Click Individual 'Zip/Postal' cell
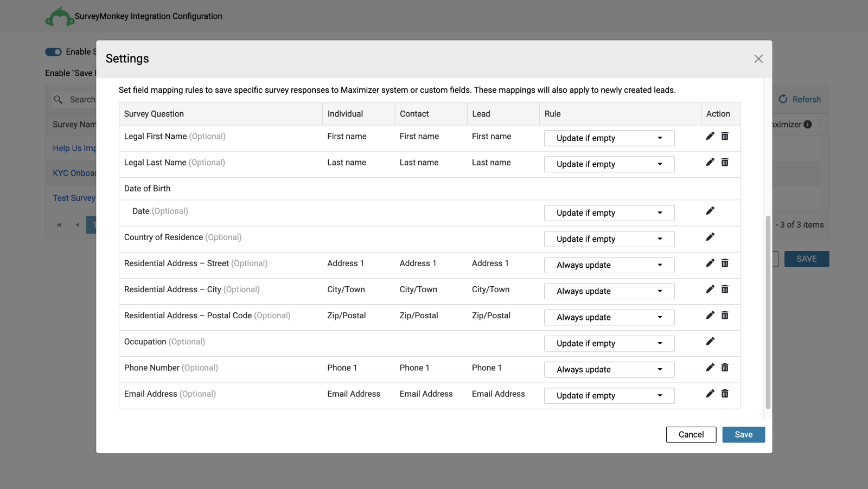 [x=347, y=316]
